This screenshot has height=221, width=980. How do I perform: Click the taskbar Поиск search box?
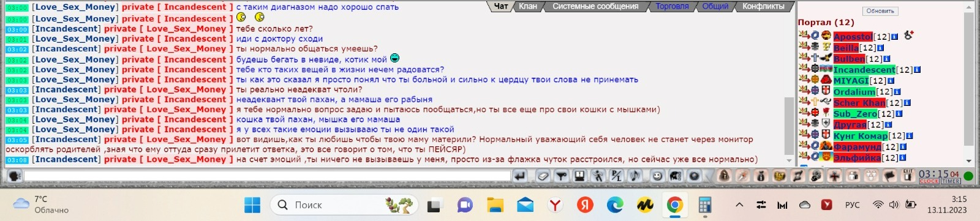344,204
